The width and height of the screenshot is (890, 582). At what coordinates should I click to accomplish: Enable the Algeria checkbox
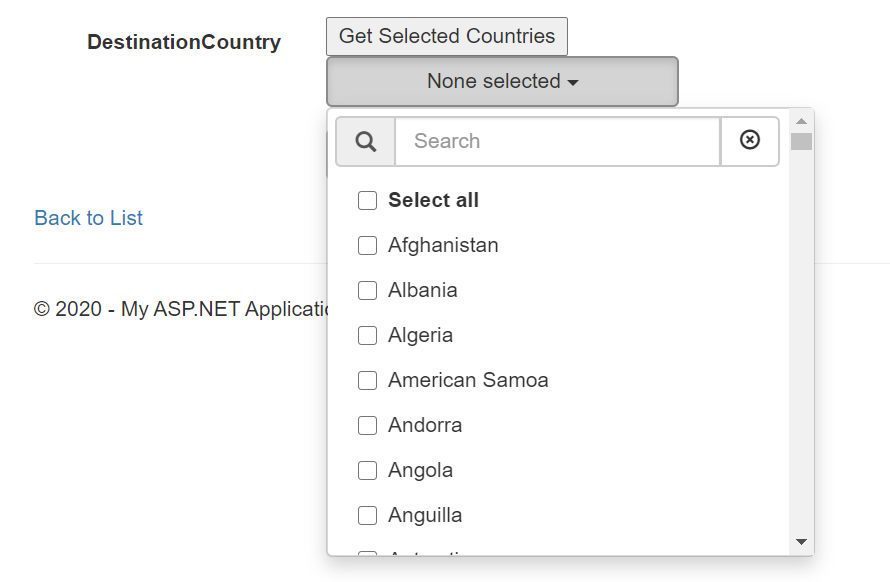(367, 336)
